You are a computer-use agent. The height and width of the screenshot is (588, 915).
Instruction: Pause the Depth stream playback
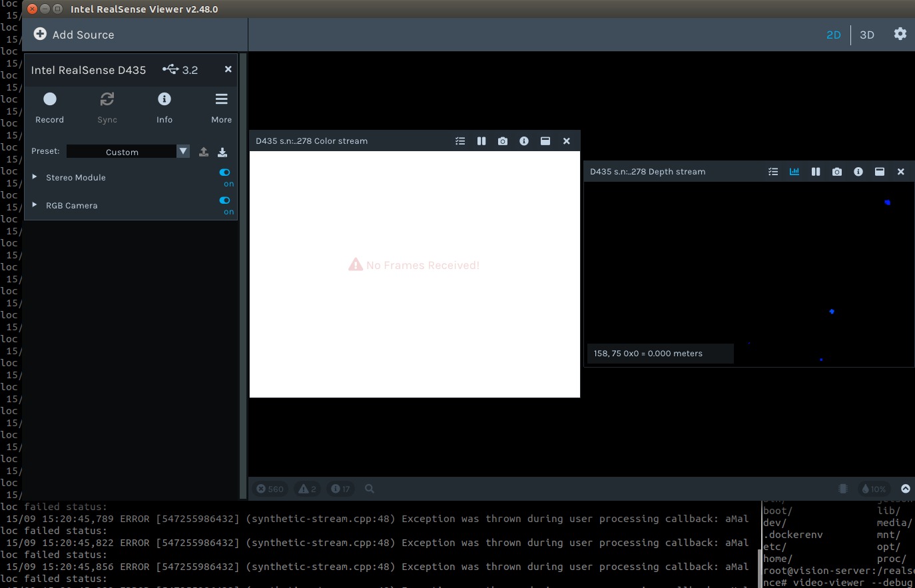[816, 171]
